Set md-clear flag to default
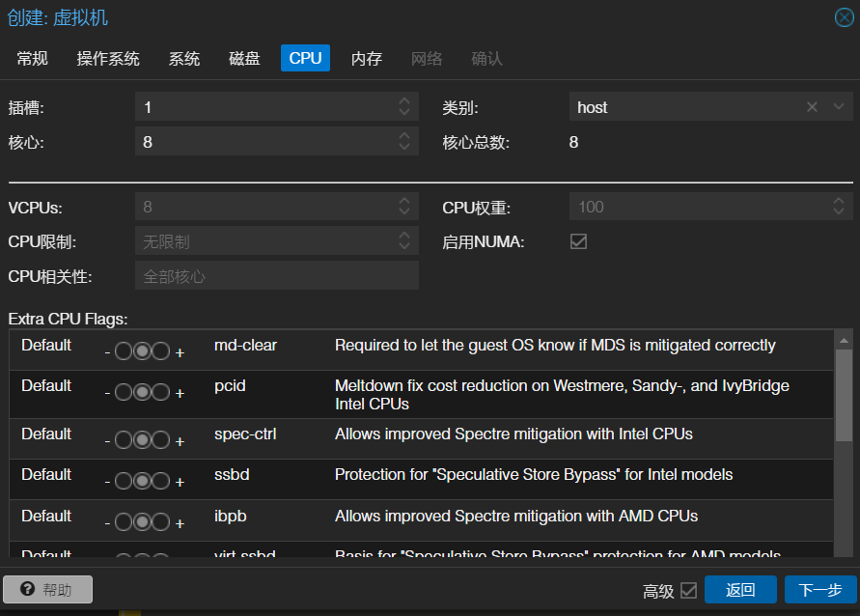The height and width of the screenshot is (616, 860). pos(142,351)
